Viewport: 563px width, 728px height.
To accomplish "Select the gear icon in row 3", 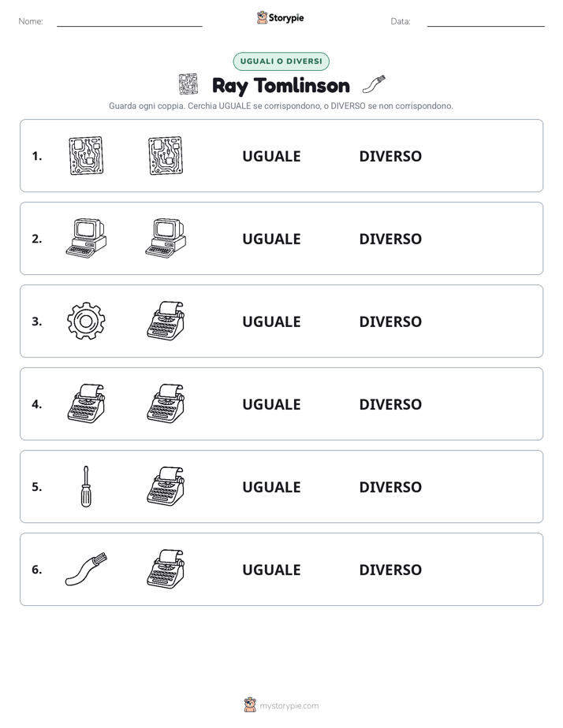I will click(86, 321).
